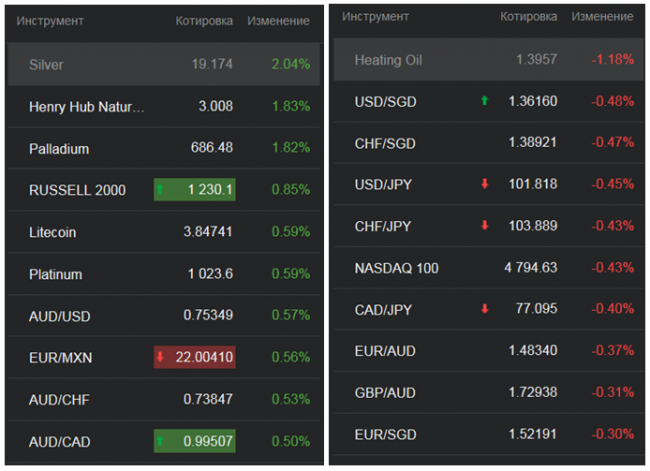This screenshot has height=471, width=650.
Task: Click green up arrow next to USD/SGD
Action: (x=485, y=101)
